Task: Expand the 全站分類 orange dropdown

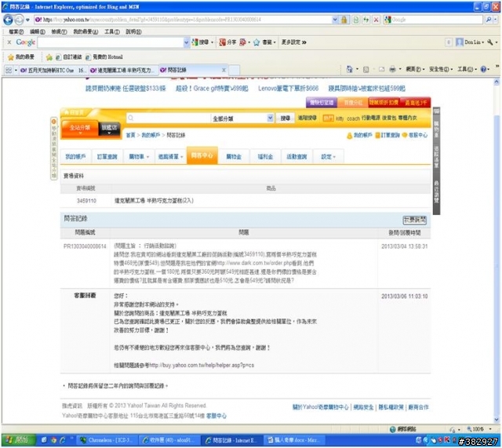Action: point(80,129)
